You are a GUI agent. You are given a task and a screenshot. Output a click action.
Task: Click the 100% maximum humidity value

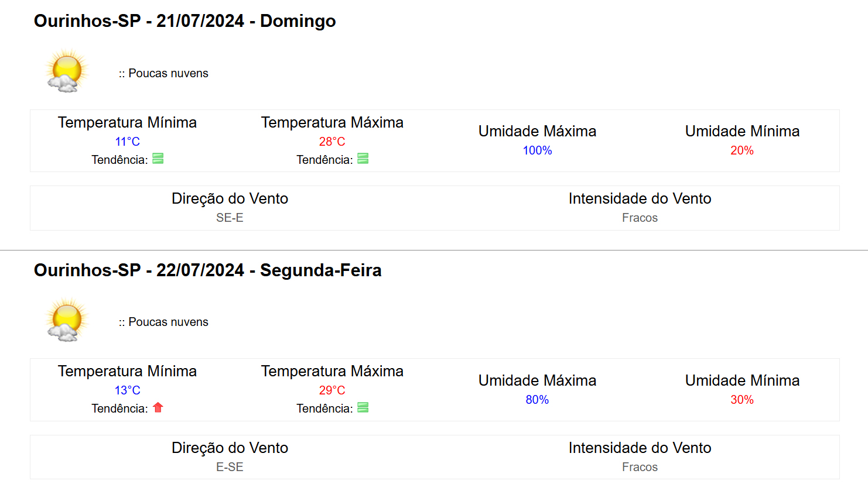click(537, 150)
